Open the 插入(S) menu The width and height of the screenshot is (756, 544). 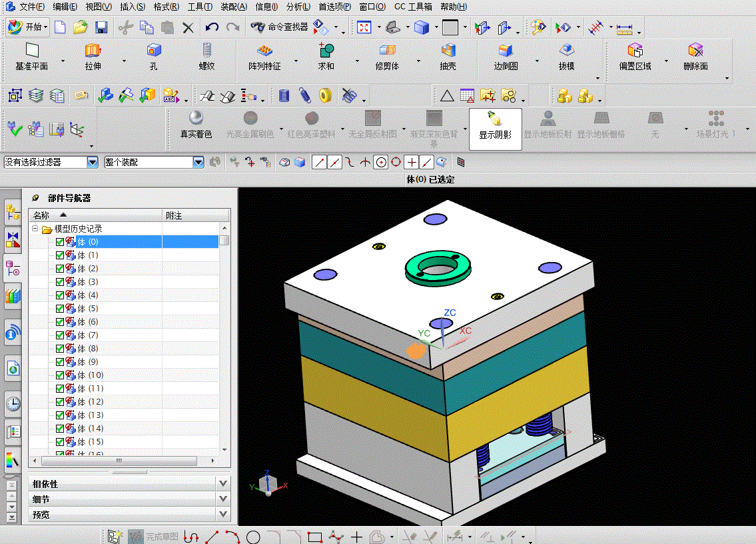[x=133, y=7]
